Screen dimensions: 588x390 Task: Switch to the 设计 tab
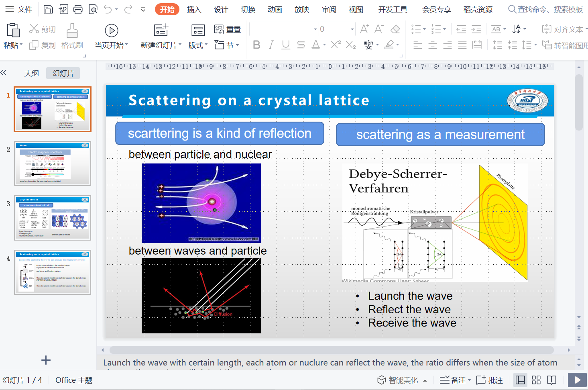[221, 9]
